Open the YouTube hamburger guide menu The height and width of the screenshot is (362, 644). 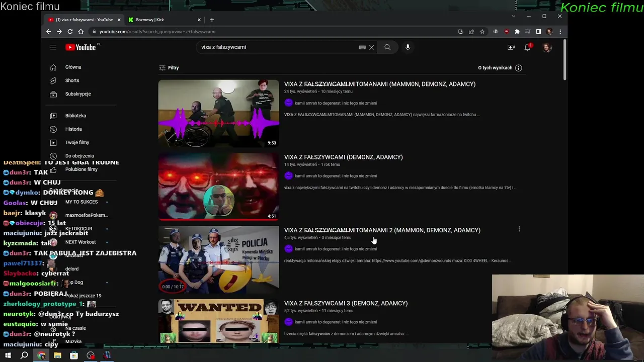[53, 47]
